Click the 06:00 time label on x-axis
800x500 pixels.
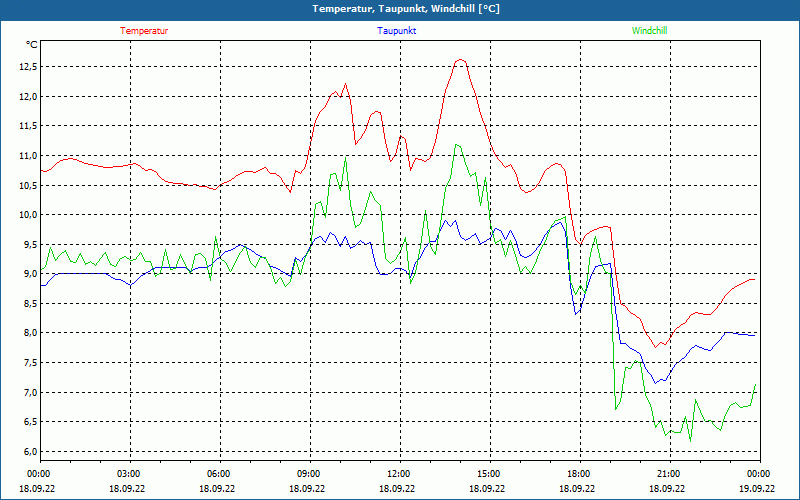tap(220, 474)
